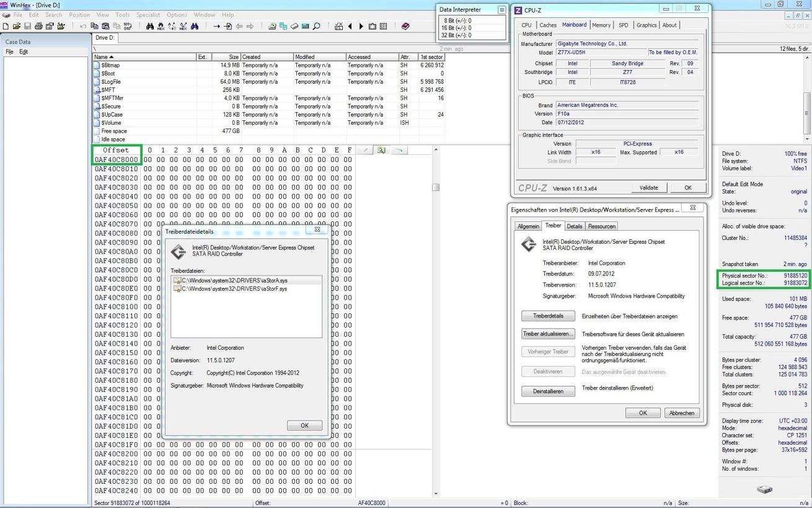Sort file list by Size column
812x508 pixels.
pyautogui.click(x=225, y=56)
